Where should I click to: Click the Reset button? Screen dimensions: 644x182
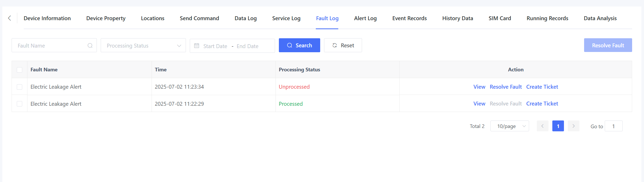click(x=343, y=45)
